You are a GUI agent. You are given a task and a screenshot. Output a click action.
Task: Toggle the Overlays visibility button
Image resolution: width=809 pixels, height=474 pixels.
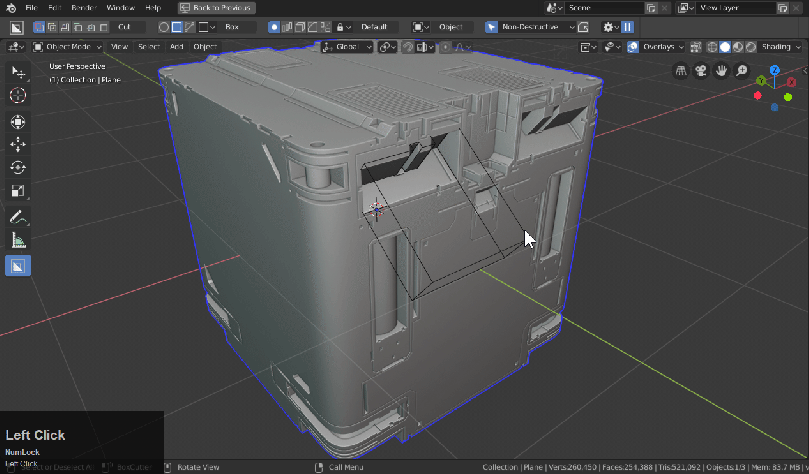pos(634,47)
